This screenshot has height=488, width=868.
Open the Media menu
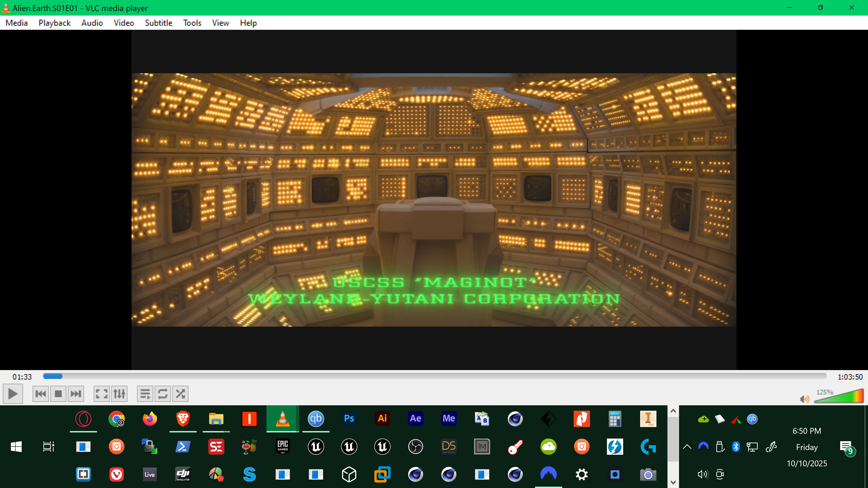(17, 23)
